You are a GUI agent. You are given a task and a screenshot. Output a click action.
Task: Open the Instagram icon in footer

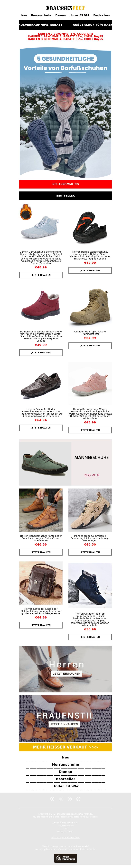tap(70, 799)
